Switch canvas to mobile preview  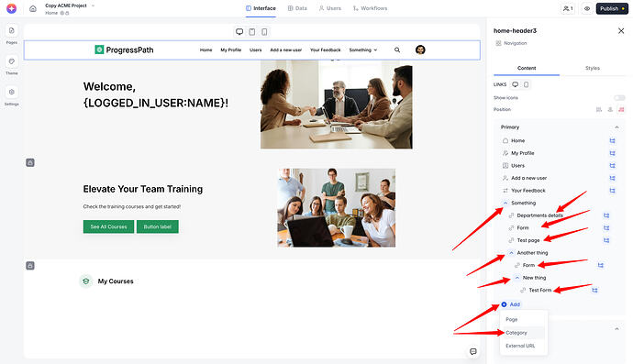click(x=264, y=32)
